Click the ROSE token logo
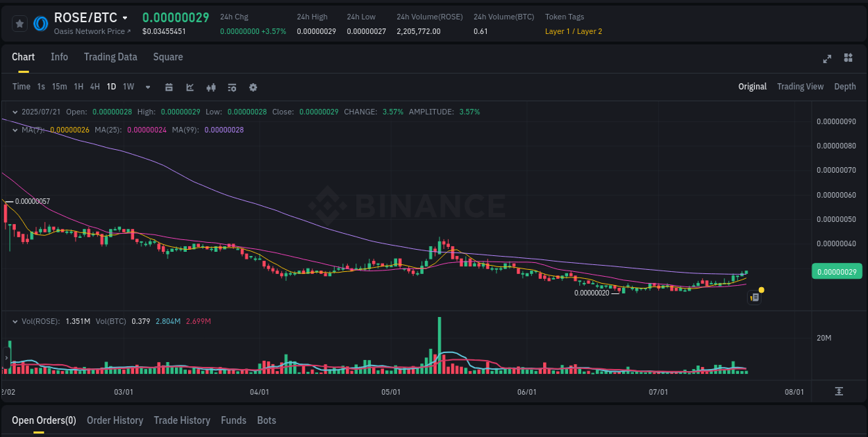The image size is (868, 437). click(41, 23)
